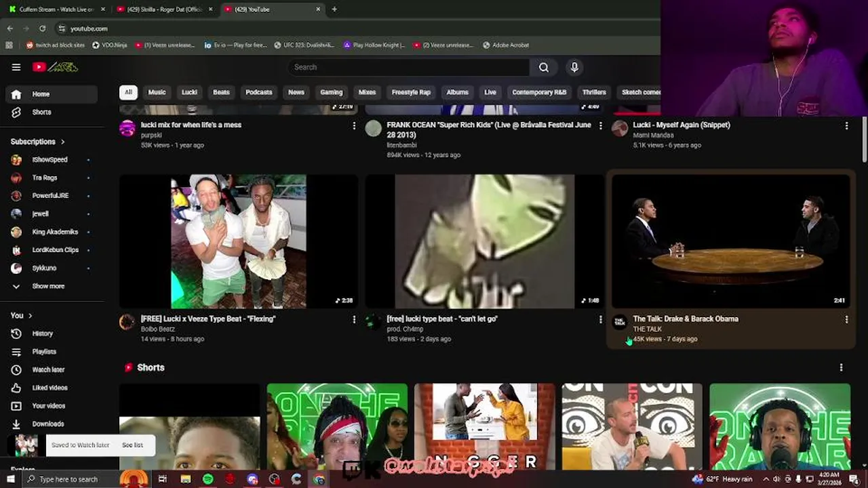Open Watch later in the sidebar
The height and width of the screenshot is (488, 868).
tap(52, 369)
